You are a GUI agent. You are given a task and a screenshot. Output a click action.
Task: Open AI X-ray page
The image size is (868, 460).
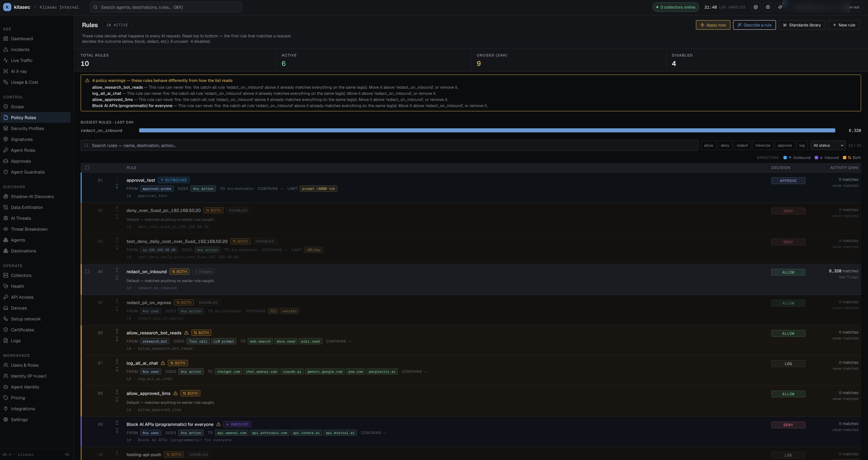click(x=35, y=71)
